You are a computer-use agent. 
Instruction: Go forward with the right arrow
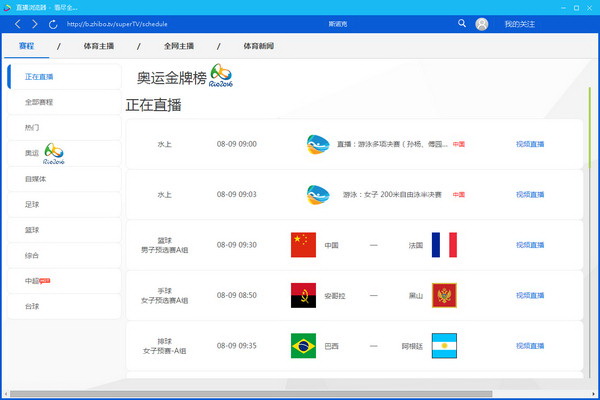[35, 24]
